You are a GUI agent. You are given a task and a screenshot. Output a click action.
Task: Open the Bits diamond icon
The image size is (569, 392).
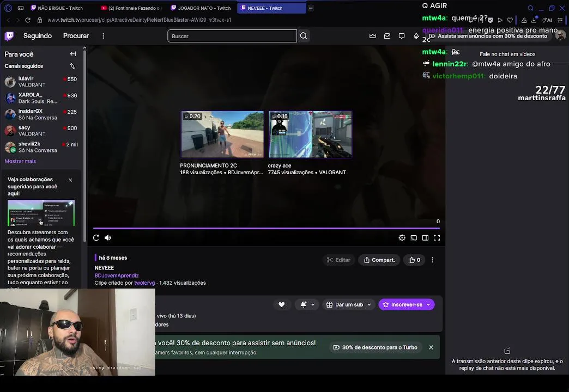(x=416, y=36)
